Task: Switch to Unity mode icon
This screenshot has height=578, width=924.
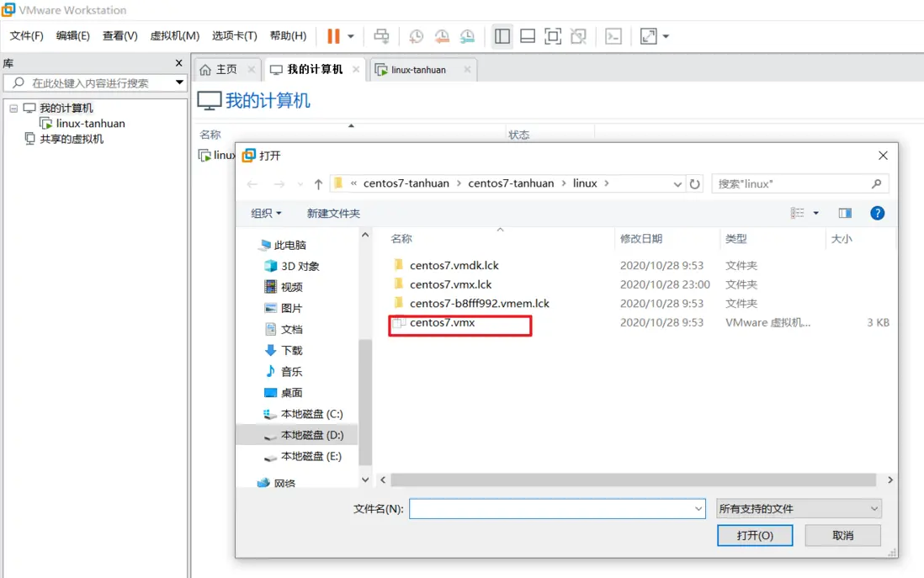Action: tap(579, 36)
